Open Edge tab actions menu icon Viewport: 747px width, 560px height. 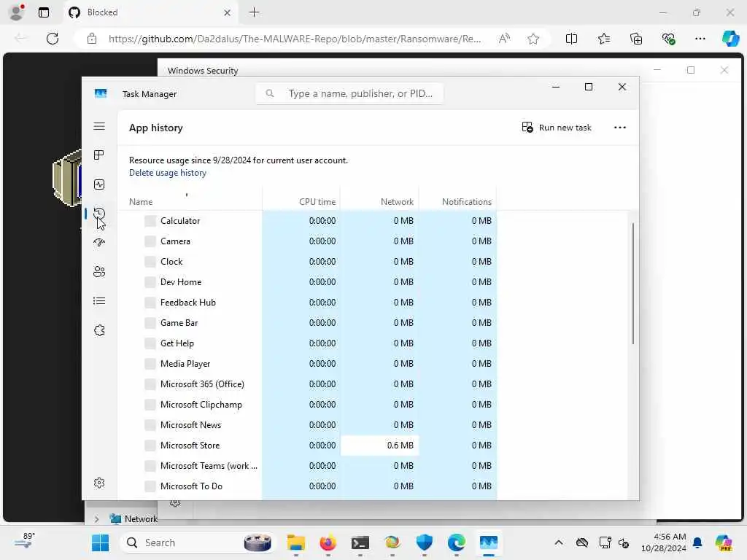tap(43, 12)
